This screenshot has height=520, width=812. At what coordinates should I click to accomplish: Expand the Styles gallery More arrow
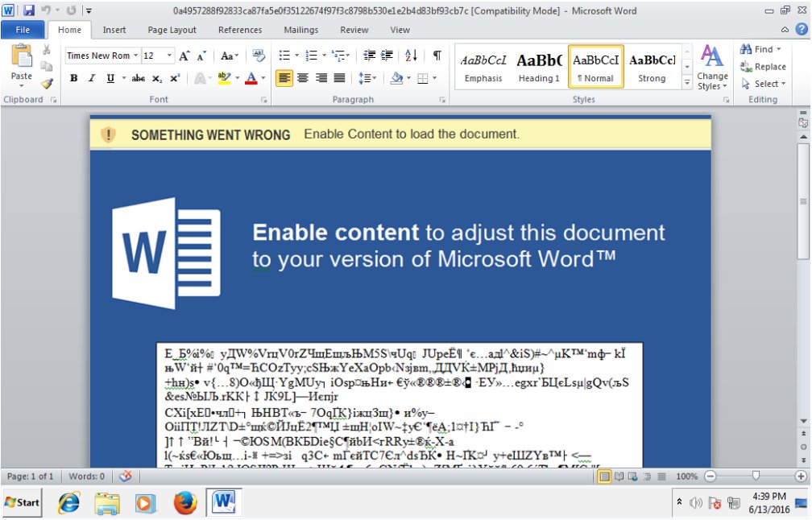(x=687, y=83)
